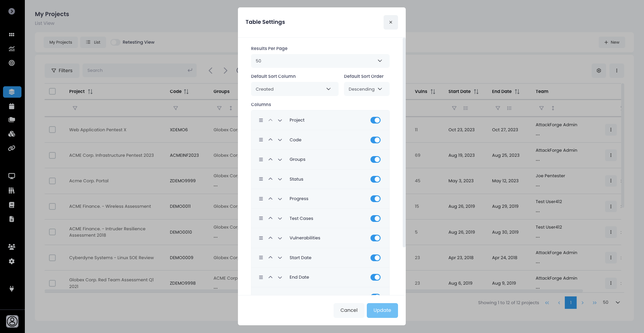644x333 pixels.
Task: Click the Projects layers icon in sidebar
Action: (12, 92)
